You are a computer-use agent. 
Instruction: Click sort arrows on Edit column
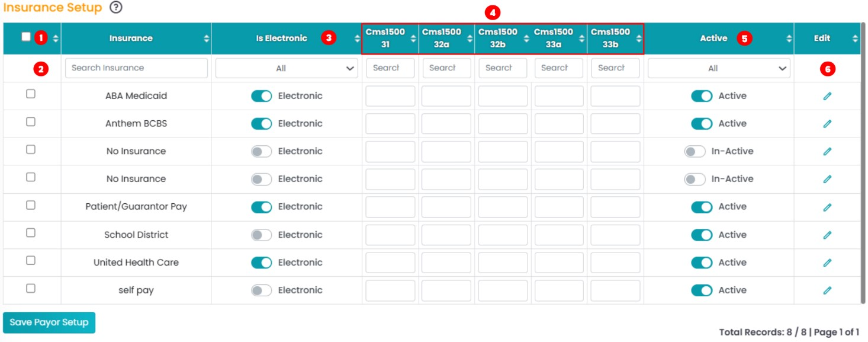point(855,39)
